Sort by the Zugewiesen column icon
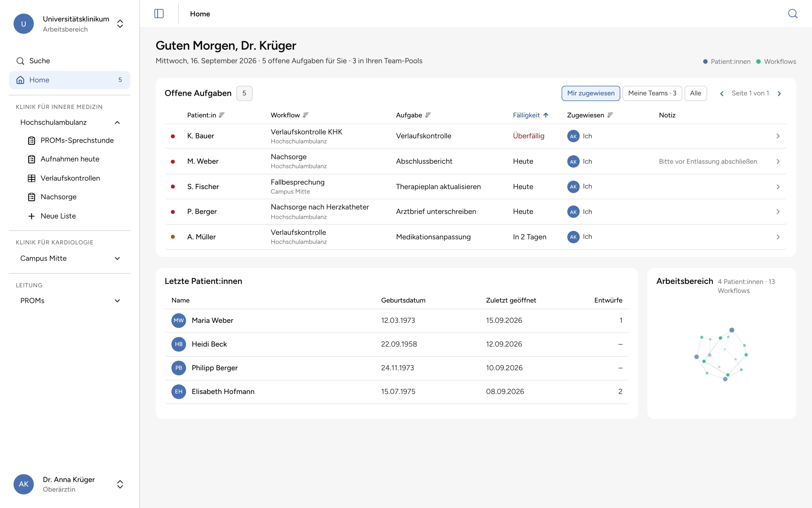812x508 pixels. [610, 115]
